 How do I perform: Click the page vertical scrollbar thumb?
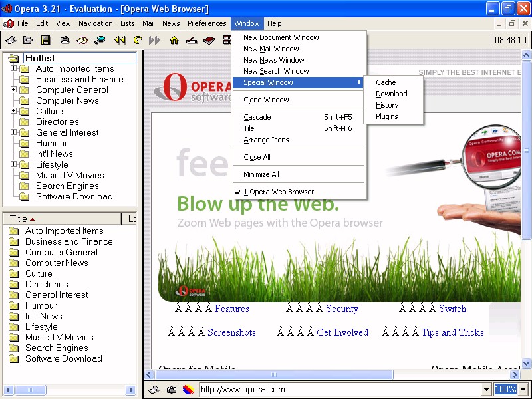tap(527, 150)
